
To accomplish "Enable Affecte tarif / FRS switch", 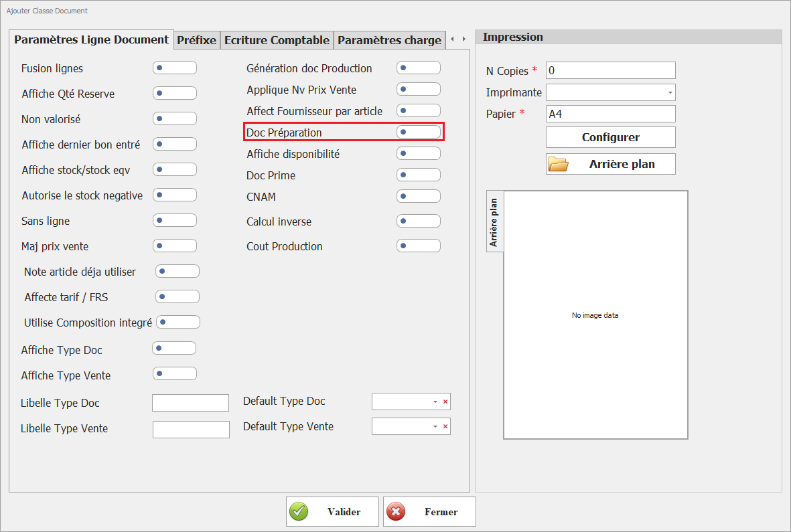I will click(x=177, y=296).
